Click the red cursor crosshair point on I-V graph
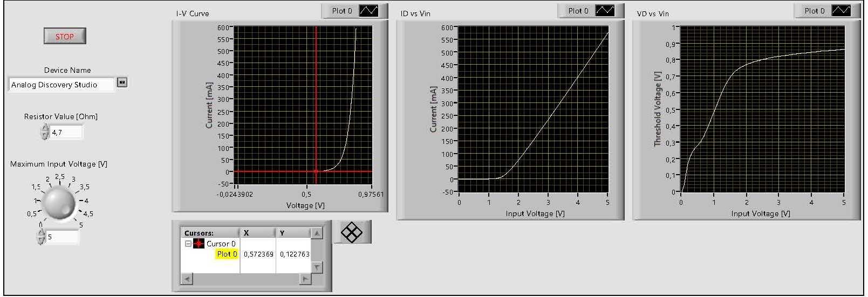 pyautogui.click(x=316, y=171)
